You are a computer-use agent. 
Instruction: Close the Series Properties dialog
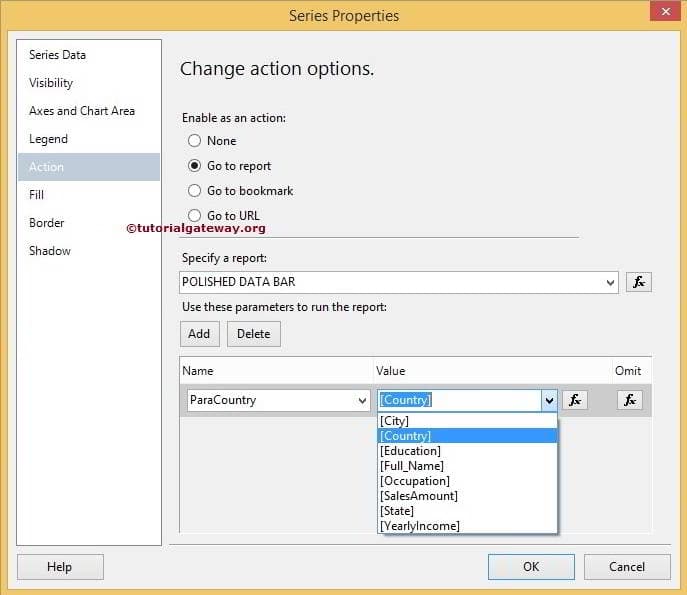662,15
